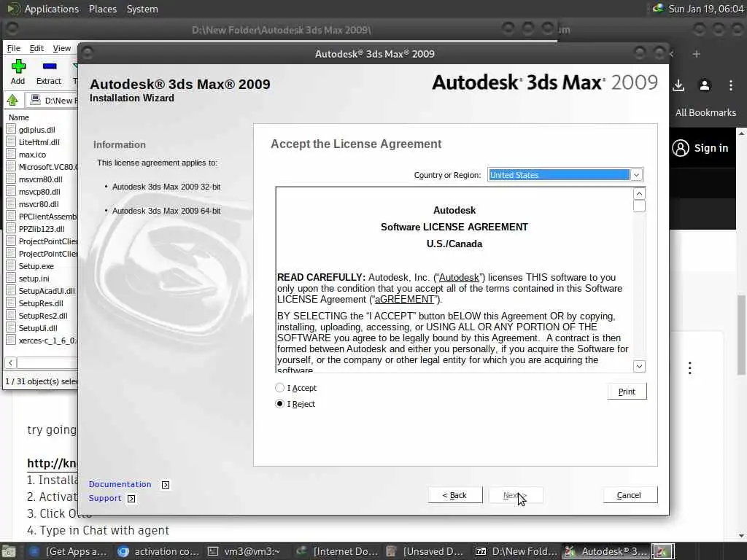Screen dimensions: 747x560
Task: Select msvcr80.dll in the file list
Action: point(39,204)
